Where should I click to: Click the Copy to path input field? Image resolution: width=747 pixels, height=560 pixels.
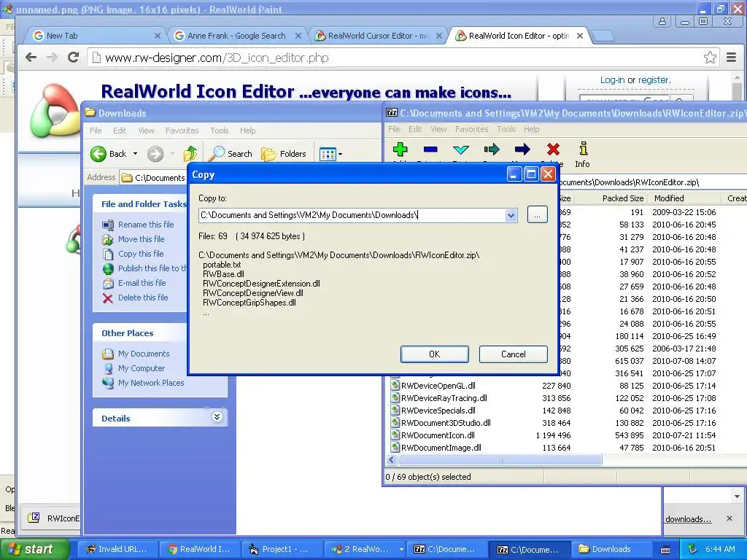coord(352,215)
